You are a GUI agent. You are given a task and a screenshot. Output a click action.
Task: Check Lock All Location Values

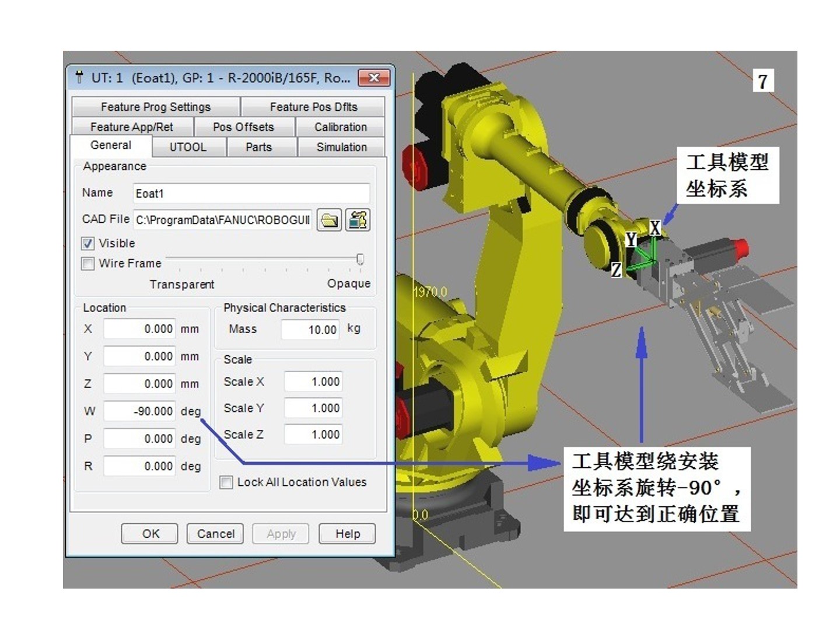226,482
